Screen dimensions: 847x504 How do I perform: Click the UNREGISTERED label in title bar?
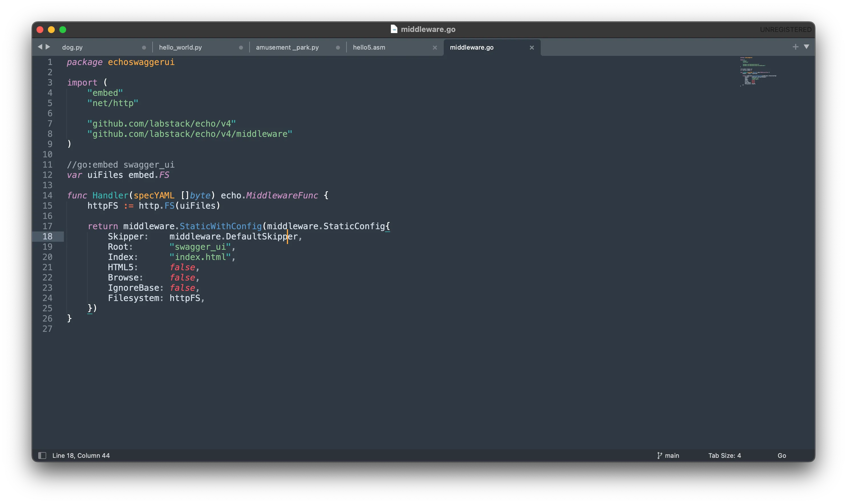[786, 29]
